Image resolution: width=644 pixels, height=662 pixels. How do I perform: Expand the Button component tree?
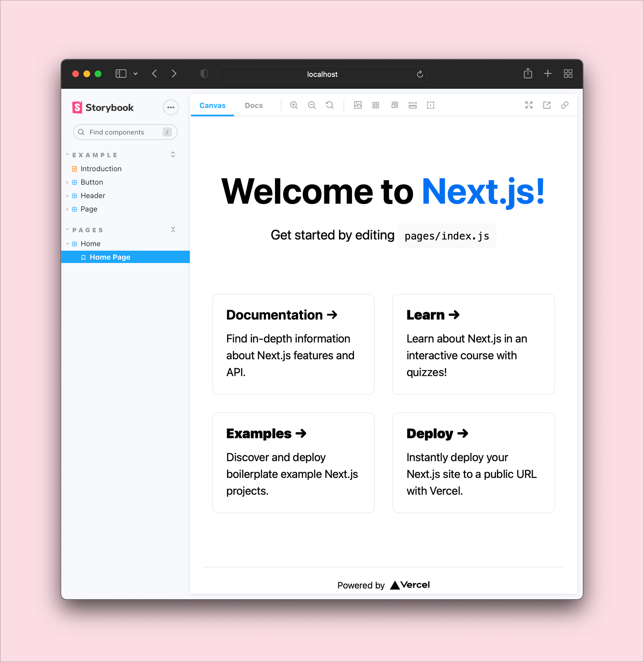(x=92, y=182)
